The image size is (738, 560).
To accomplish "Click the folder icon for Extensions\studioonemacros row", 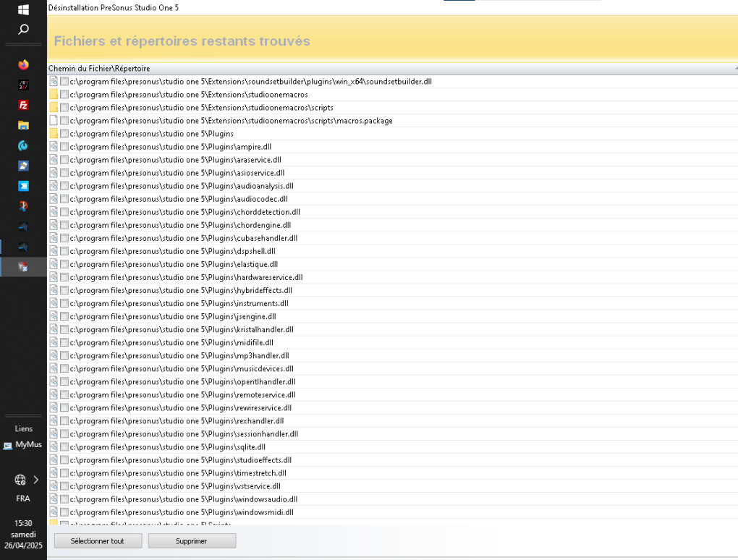I will pos(54,94).
